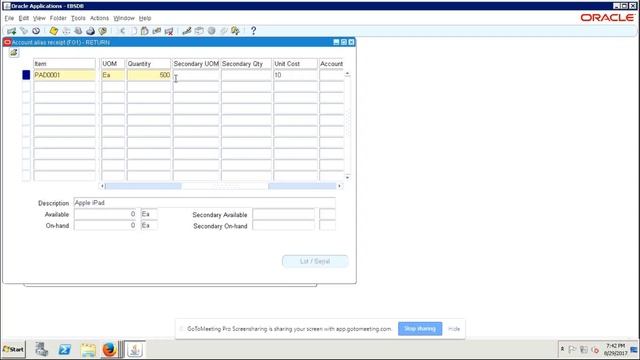Click the Windows Start button
The image size is (640, 360).
(13, 349)
